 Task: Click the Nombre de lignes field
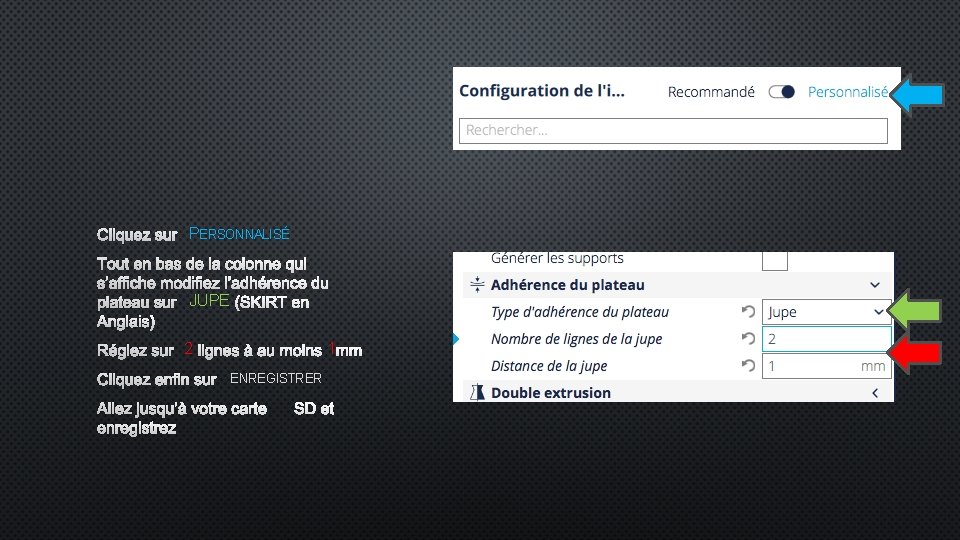(826, 339)
